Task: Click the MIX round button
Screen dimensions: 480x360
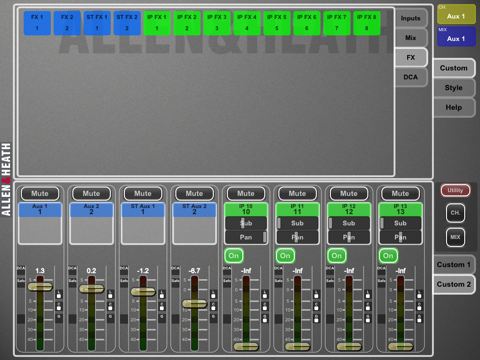Action: pos(455,237)
